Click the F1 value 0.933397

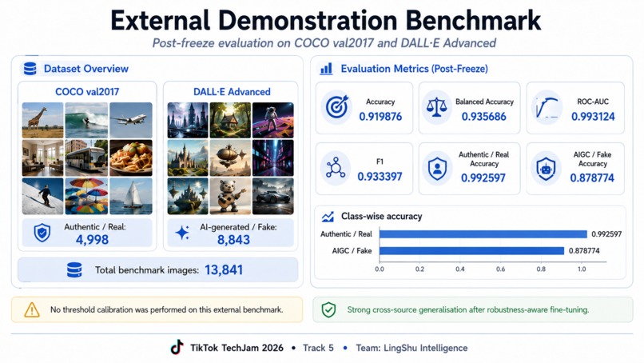pyautogui.click(x=380, y=177)
